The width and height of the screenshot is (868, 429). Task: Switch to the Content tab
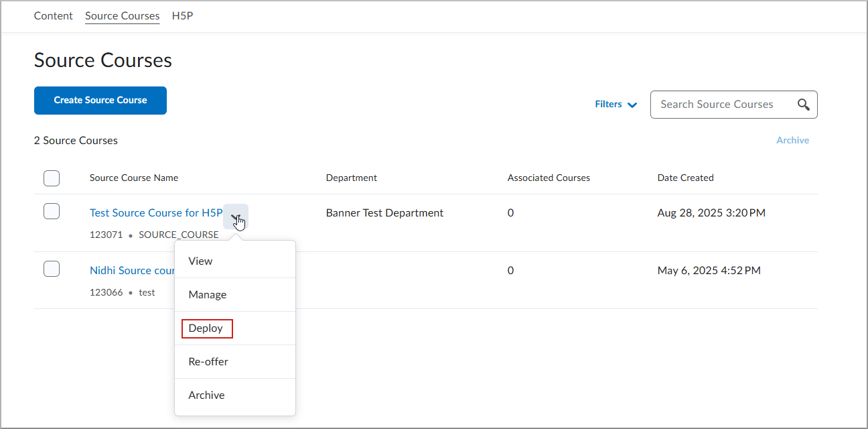(54, 15)
